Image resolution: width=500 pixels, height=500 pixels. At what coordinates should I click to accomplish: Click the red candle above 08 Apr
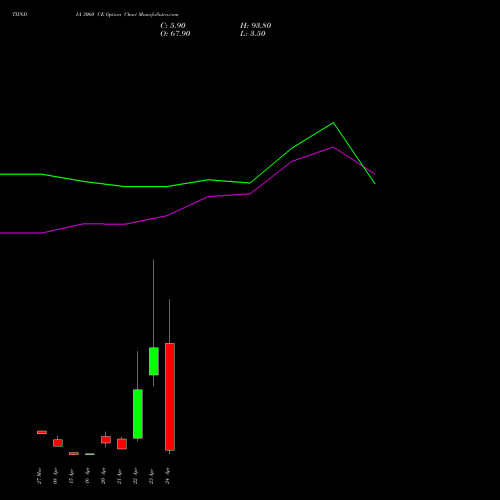click(x=58, y=443)
